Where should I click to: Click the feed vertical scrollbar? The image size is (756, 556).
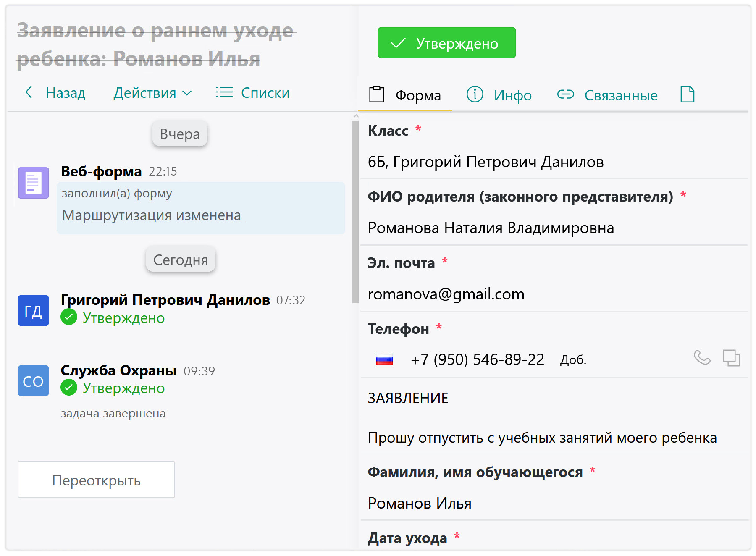pyautogui.click(x=355, y=212)
